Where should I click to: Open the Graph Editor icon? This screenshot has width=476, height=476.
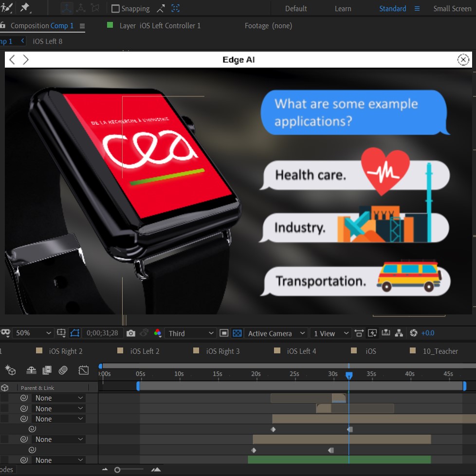[84, 370]
